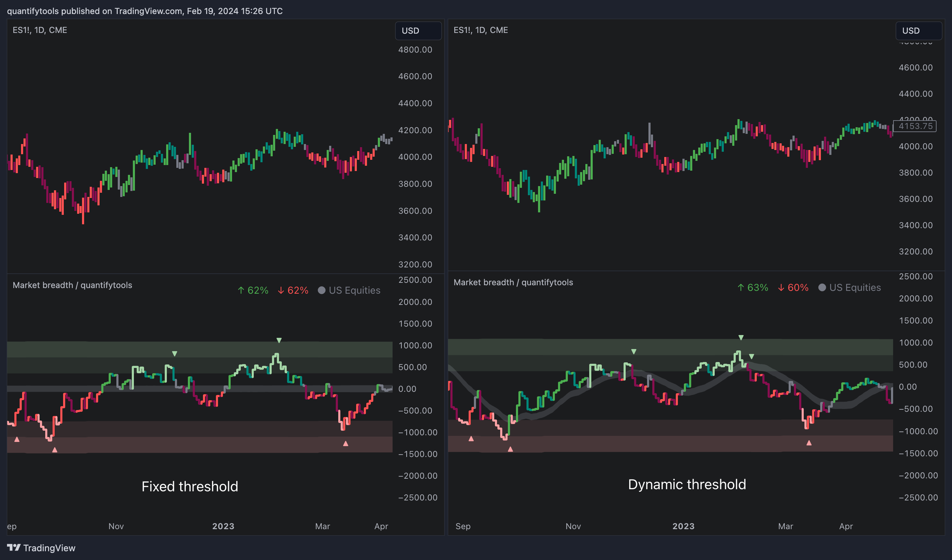Click pink up-triangle marker near March on left
The image size is (952, 560).
[345, 443]
